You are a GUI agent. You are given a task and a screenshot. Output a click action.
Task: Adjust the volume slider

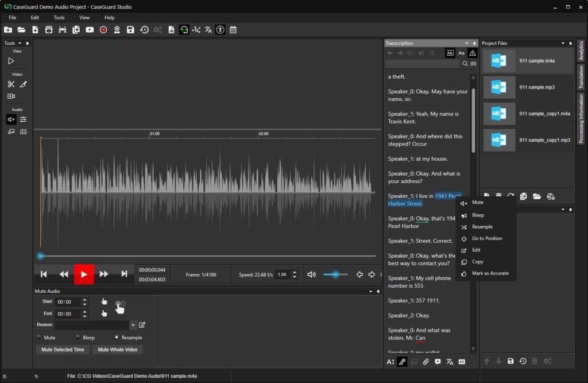[336, 274]
